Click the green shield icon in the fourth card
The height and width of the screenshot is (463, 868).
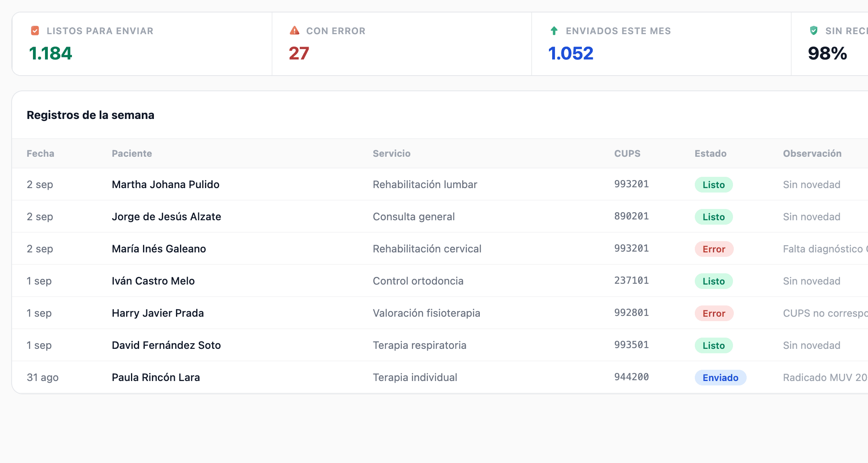pyautogui.click(x=814, y=31)
